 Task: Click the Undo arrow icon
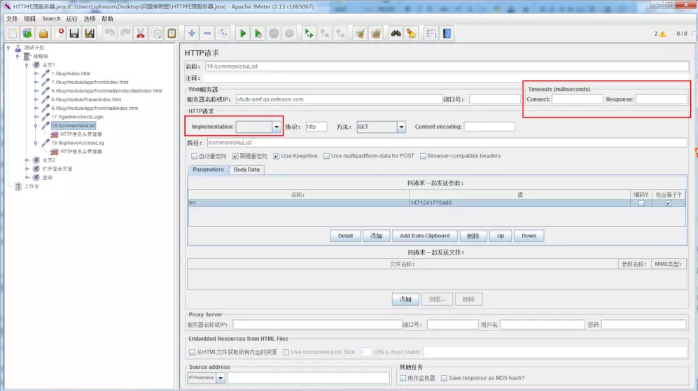tap(110, 33)
